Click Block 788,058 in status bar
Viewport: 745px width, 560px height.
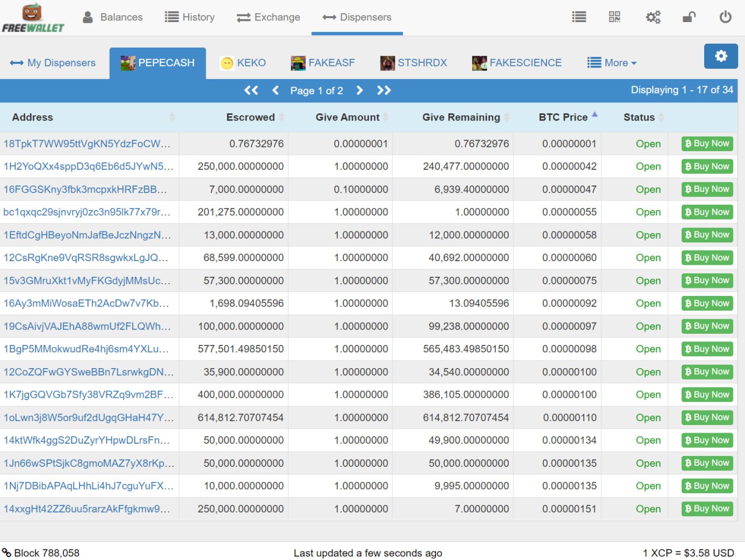(x=41, y=553)
